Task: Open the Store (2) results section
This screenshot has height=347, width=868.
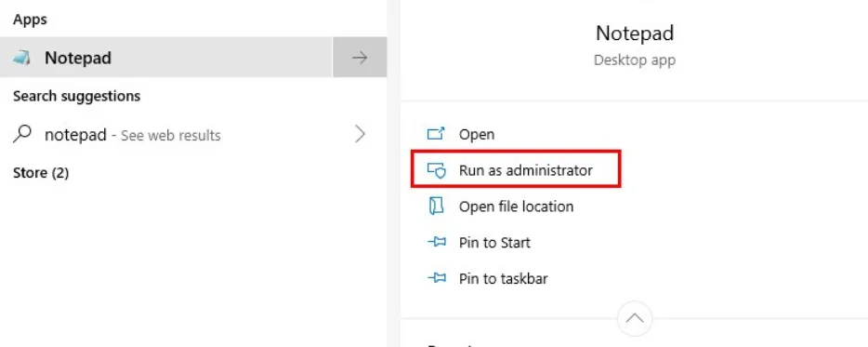Action: pos(41,173)
